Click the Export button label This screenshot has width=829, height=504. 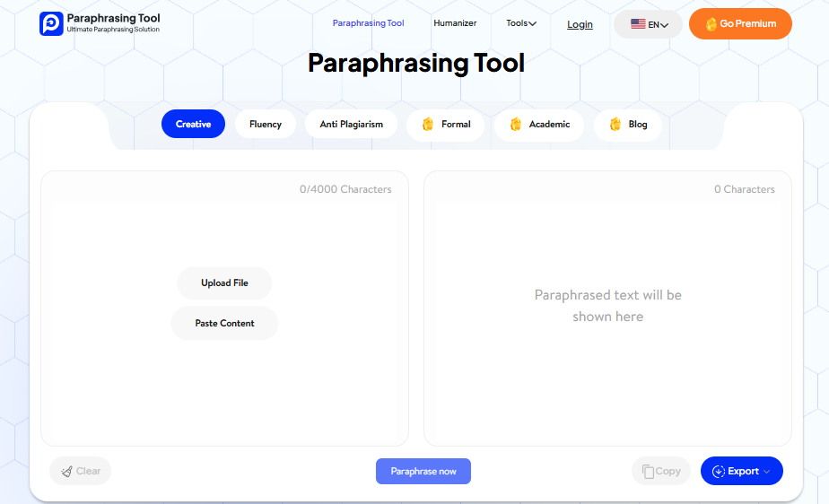click(744, 471)
